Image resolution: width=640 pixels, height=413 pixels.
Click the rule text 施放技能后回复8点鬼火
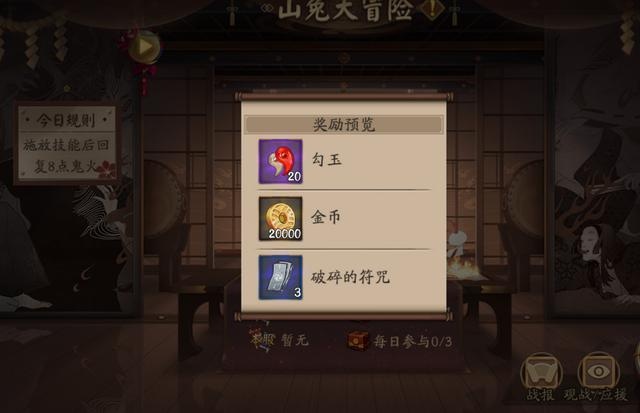[x=67, y=155]
